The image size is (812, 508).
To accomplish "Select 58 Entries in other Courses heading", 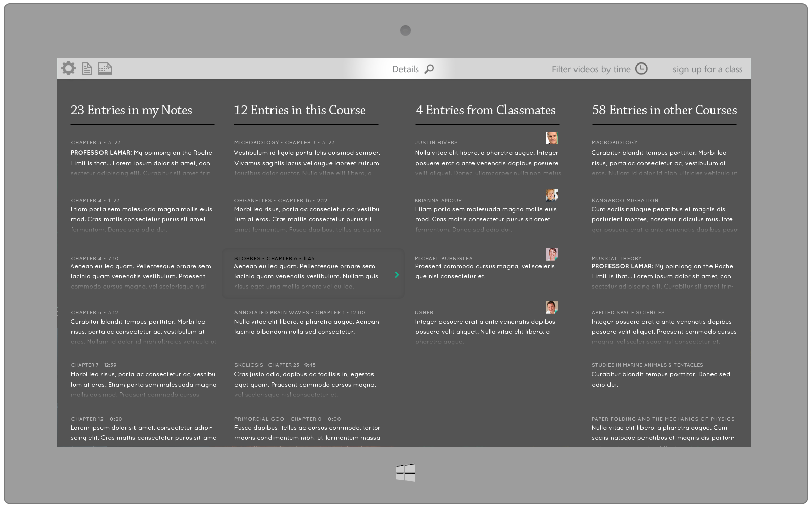I will click(x=664, y=110).
